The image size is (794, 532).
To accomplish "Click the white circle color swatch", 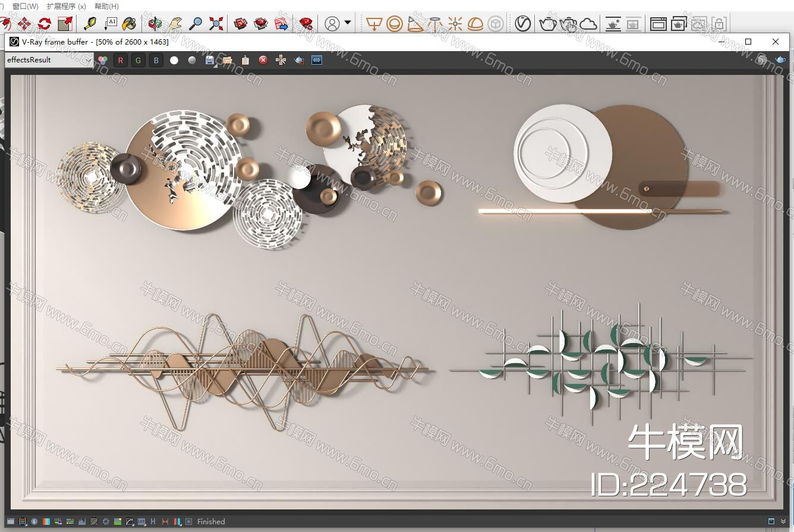I will click(x=174, y=60).
